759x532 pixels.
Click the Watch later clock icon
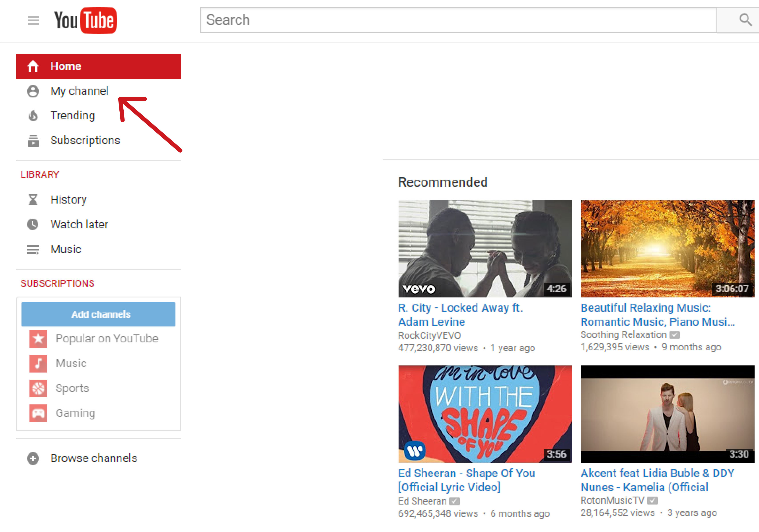coord(33,224)
